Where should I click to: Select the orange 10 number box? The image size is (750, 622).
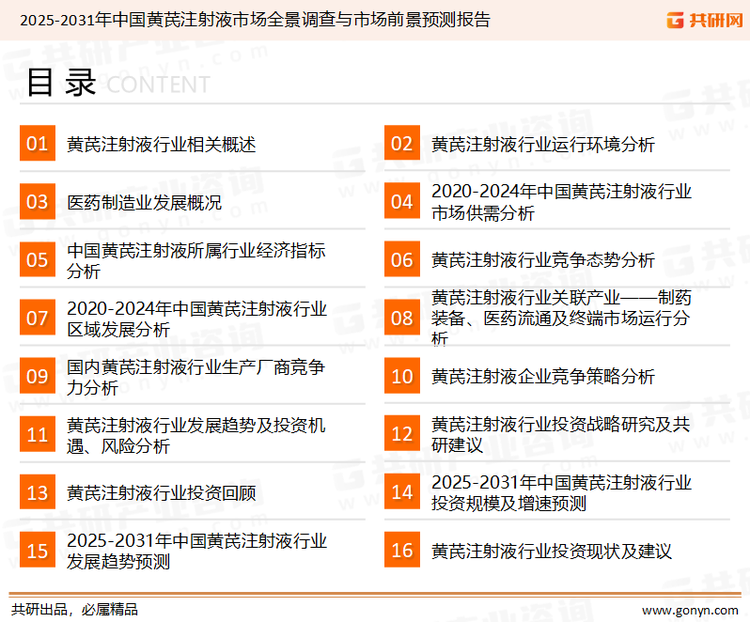(x=402, y=376)
